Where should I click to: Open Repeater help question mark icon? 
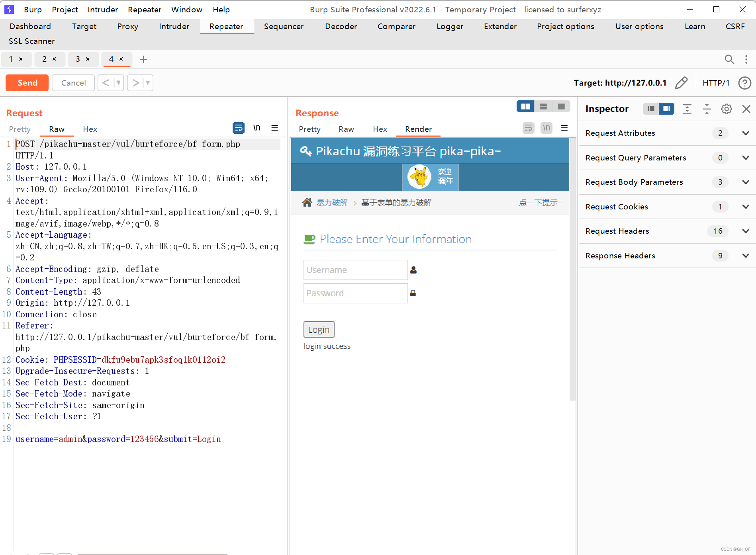click(x=744, y=83)
